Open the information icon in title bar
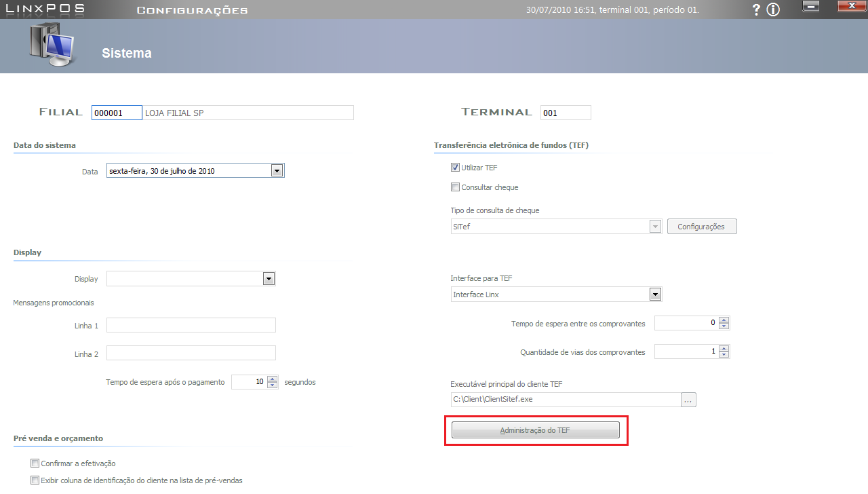This screenshot has width=868, height=494. point(773,9)
